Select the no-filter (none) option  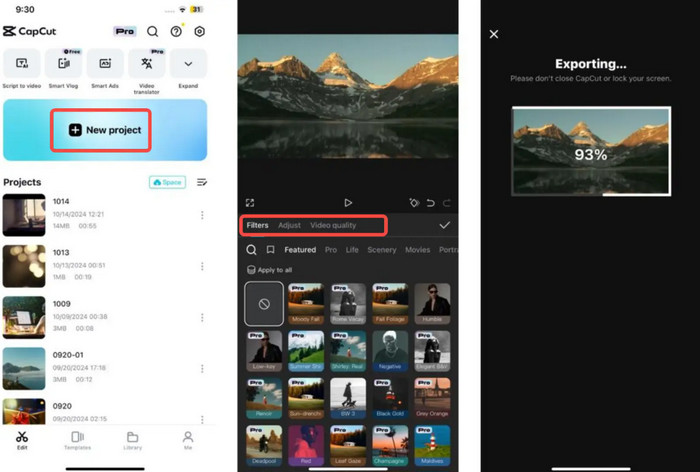click(x=264, y=302)
